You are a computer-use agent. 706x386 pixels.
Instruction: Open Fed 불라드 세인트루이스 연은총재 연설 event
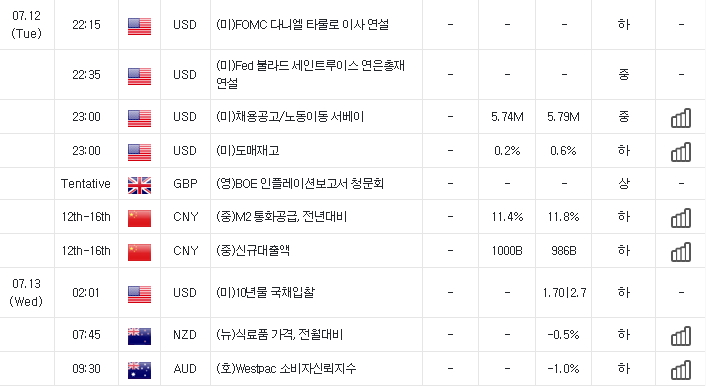310,74
